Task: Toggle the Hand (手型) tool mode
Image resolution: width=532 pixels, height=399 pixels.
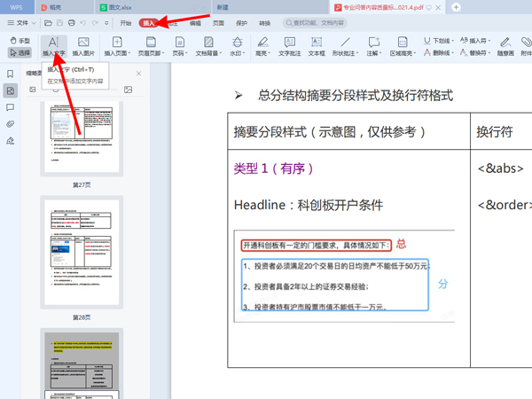Action: point(20,41)
